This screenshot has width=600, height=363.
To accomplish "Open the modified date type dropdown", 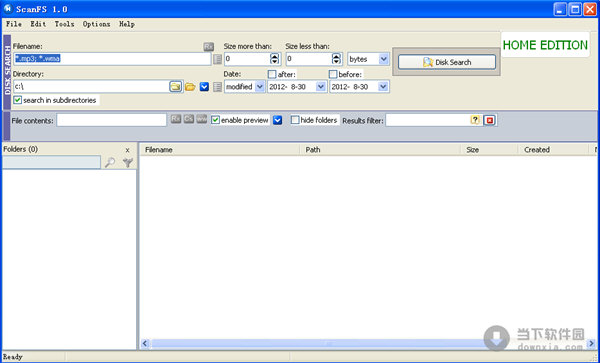I will click(x=259, y=87).
